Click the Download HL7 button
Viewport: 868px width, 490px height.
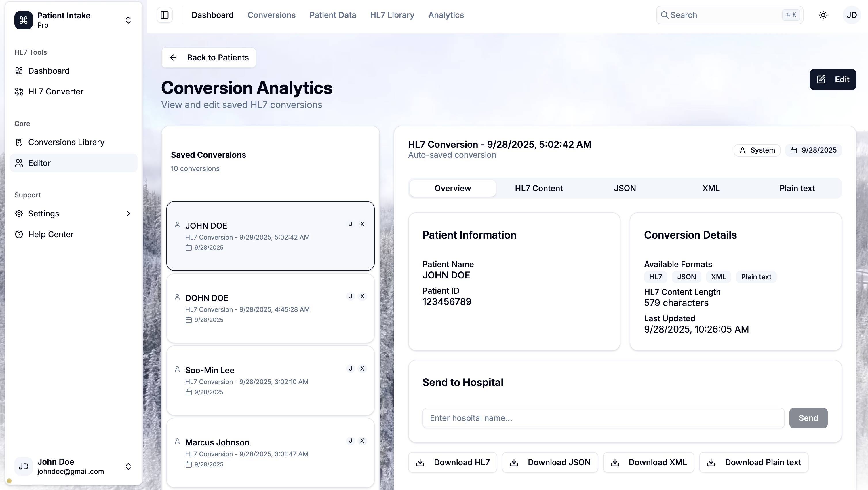pyautogui.click(x=452, y=462)
